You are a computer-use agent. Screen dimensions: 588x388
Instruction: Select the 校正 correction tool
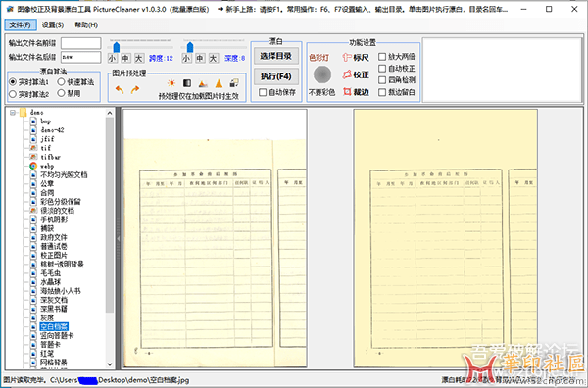click(x=356, y=74)
